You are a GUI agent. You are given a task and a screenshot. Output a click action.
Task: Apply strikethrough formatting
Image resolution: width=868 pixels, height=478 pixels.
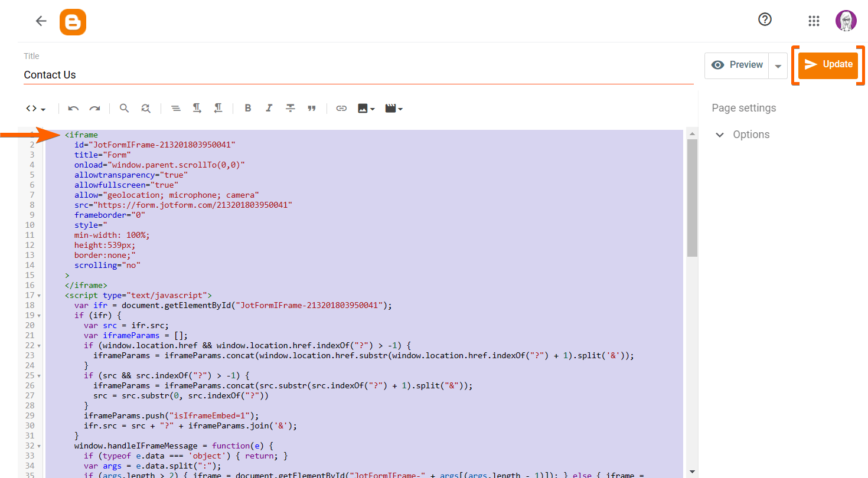[291, 109]
